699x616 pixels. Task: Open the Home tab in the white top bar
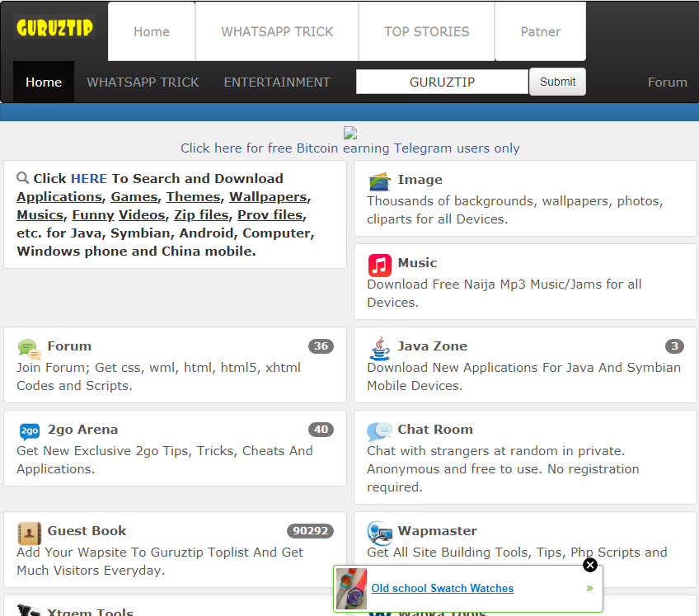click(x=152, y=31)
